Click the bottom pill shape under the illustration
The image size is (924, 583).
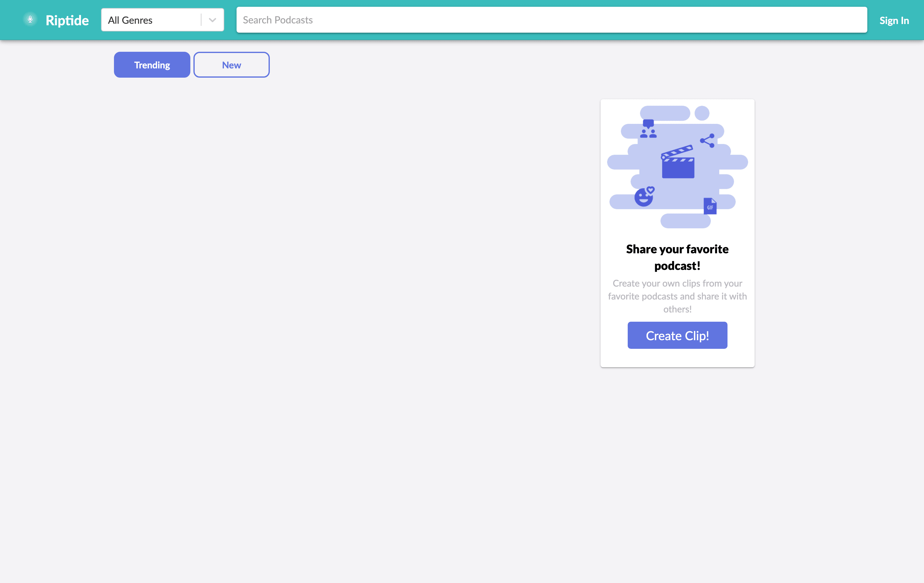[685, 221]
